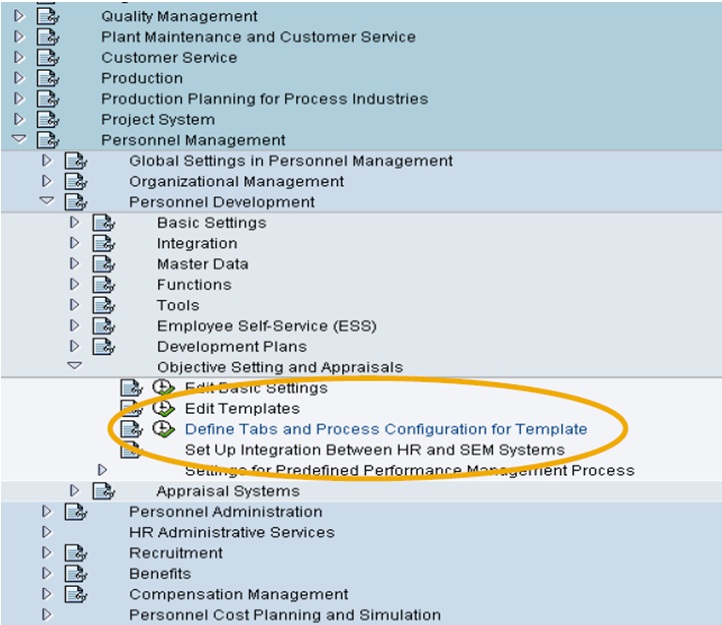This screenshot has width=722, height=625.
Task: Click the execute clock icon beside Edit Templates
Action: point(163,408)
